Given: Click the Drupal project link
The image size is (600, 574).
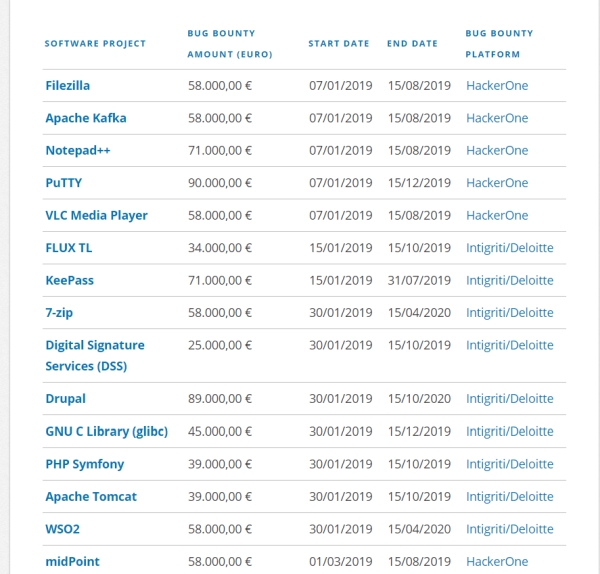Looking at the screenshot, I should [65, 399].
